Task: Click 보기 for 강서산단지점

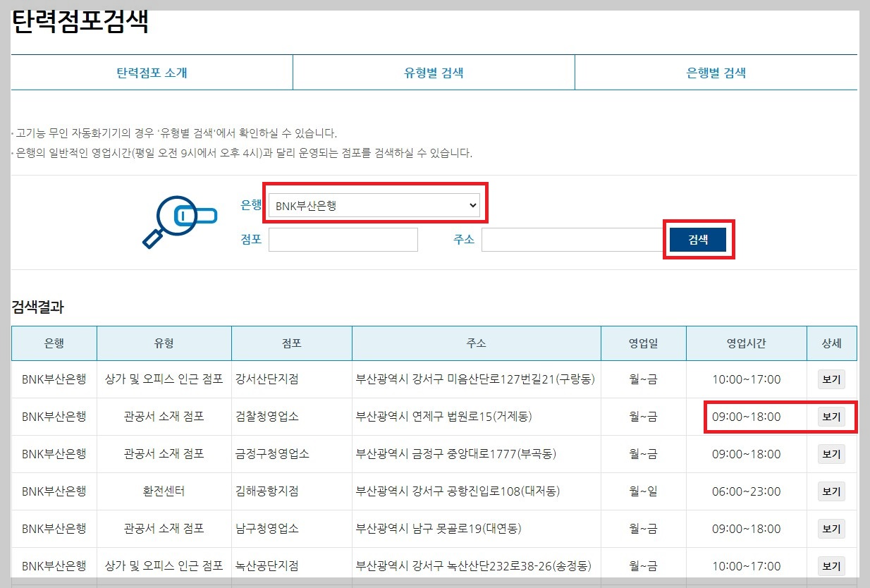Action: tap(831, 379)
